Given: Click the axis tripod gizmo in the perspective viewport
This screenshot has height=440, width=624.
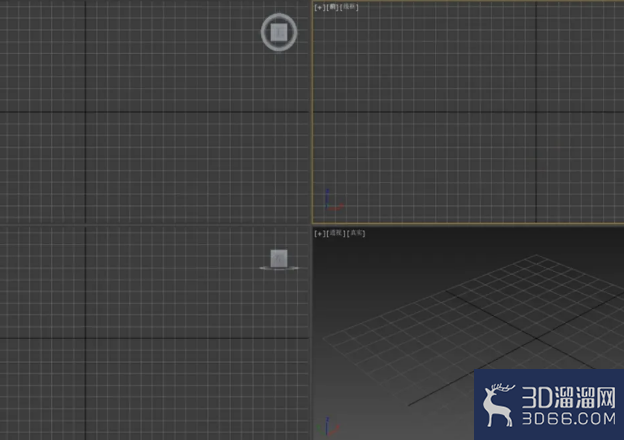Looking at the screenshot, I should [328, 427].
